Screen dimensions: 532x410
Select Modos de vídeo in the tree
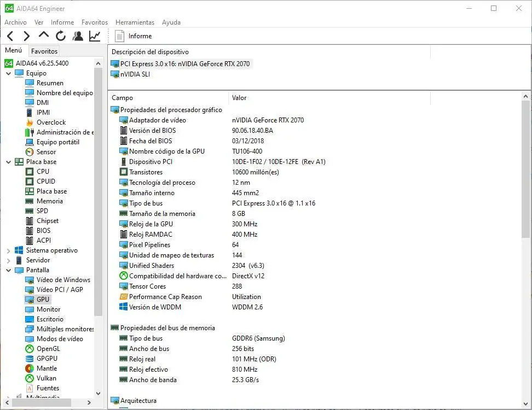tap(60, 339)
